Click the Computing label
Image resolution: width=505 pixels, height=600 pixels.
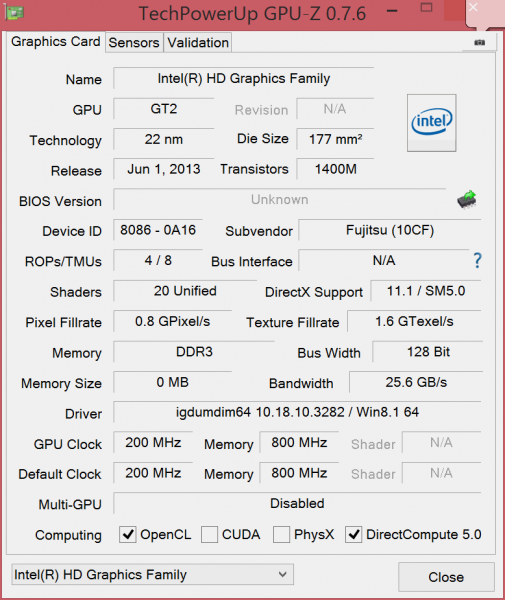[x=68, y=535]
